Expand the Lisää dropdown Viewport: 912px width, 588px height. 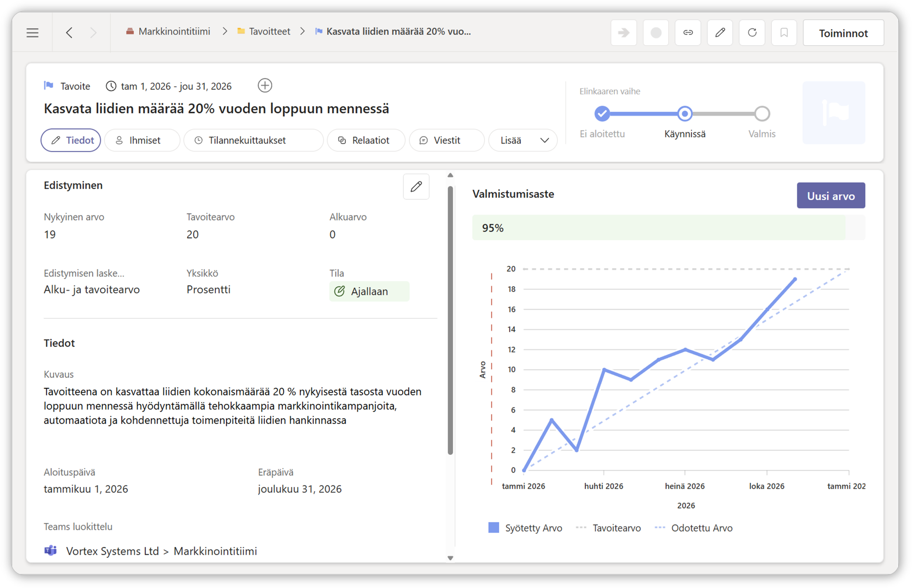(523, 140)
